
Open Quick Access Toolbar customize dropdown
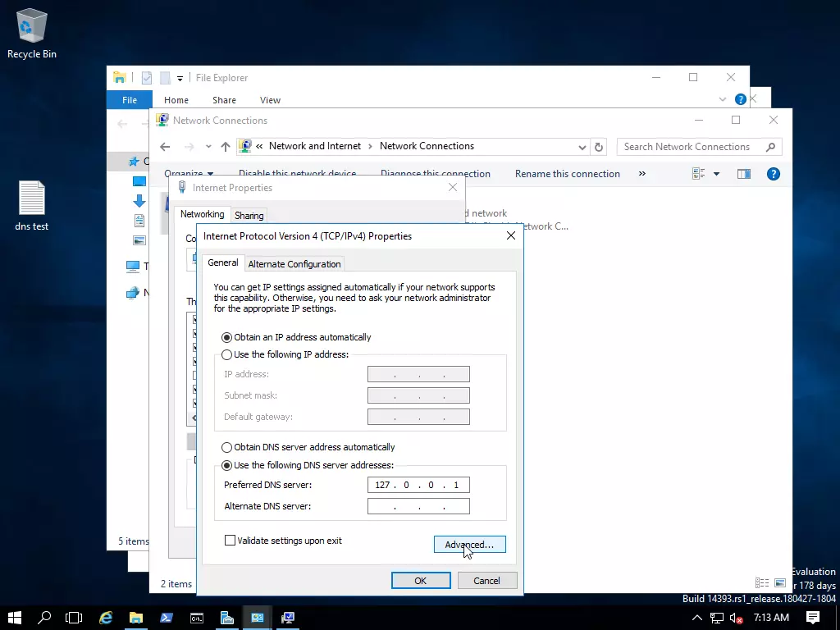[180, 78]
